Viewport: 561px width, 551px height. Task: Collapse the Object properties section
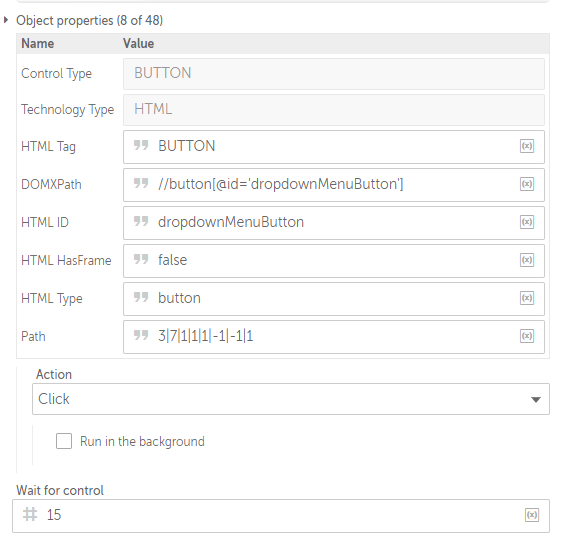coord(6,20)
